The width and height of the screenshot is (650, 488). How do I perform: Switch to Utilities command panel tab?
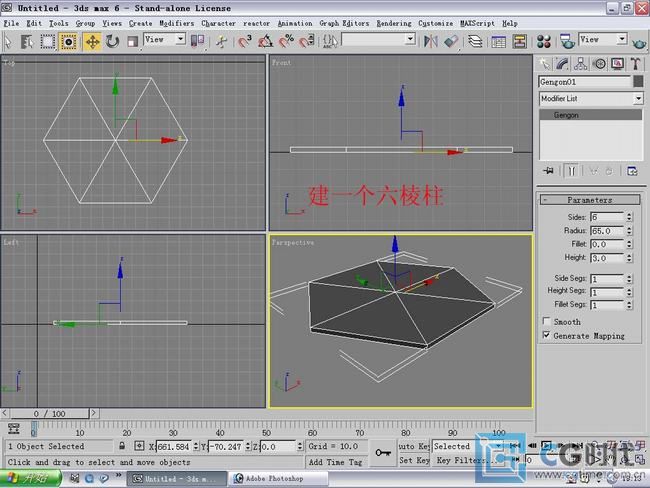pos(636,64)
